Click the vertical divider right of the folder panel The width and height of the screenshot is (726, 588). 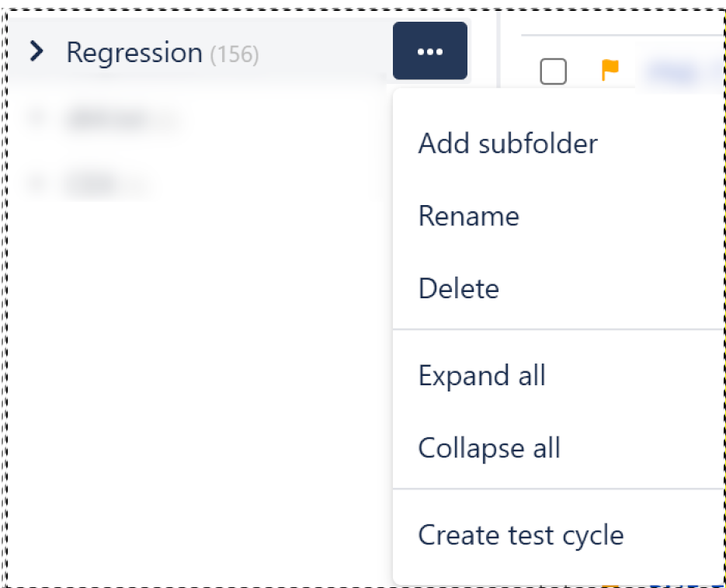497,47
